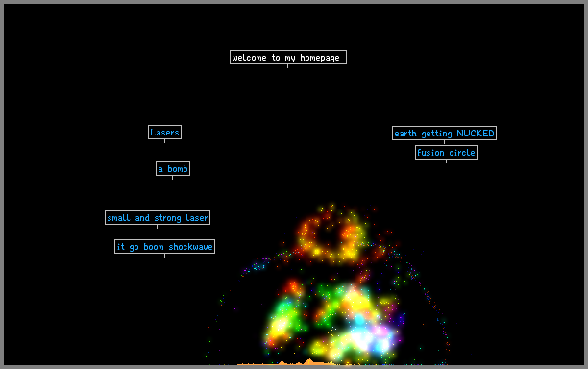Select the 'fusion circle' sign link
Image resolution: width=588 pixels, height=369 pixels.
446,152
